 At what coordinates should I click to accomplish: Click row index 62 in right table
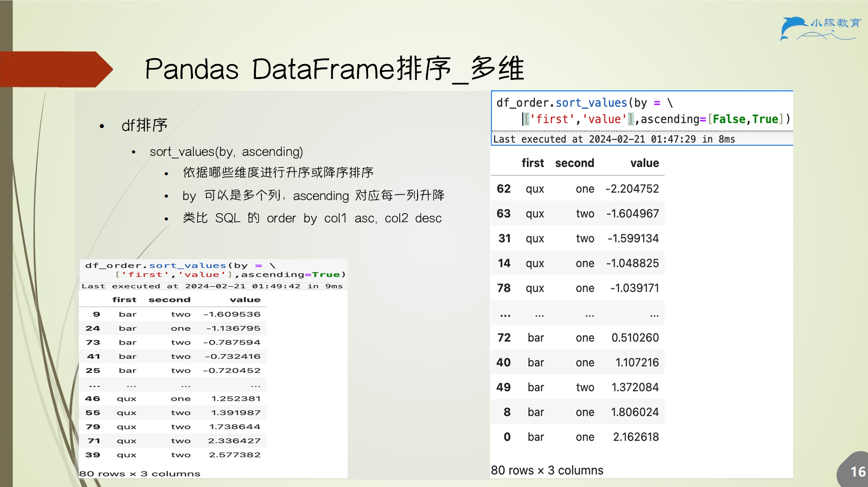[503, 189]
